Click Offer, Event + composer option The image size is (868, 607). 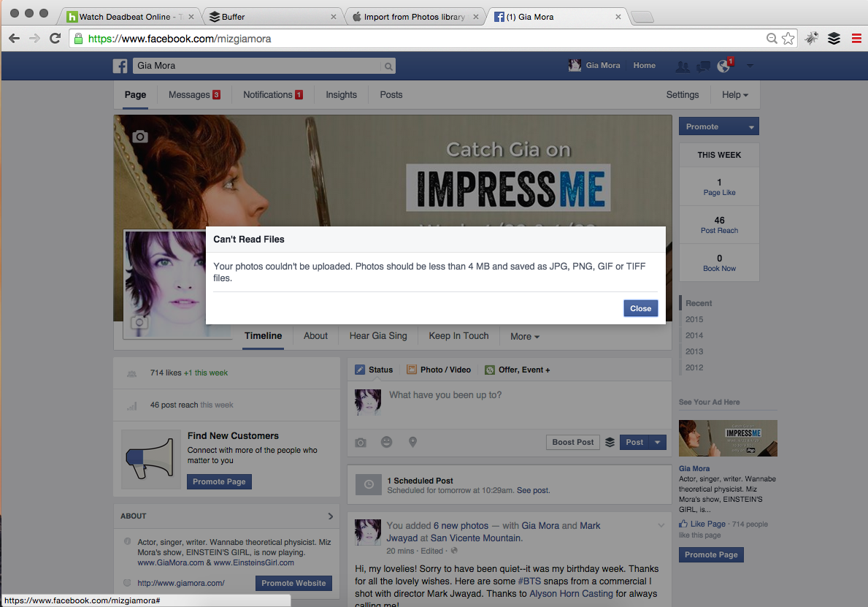(x=518, y=370)
